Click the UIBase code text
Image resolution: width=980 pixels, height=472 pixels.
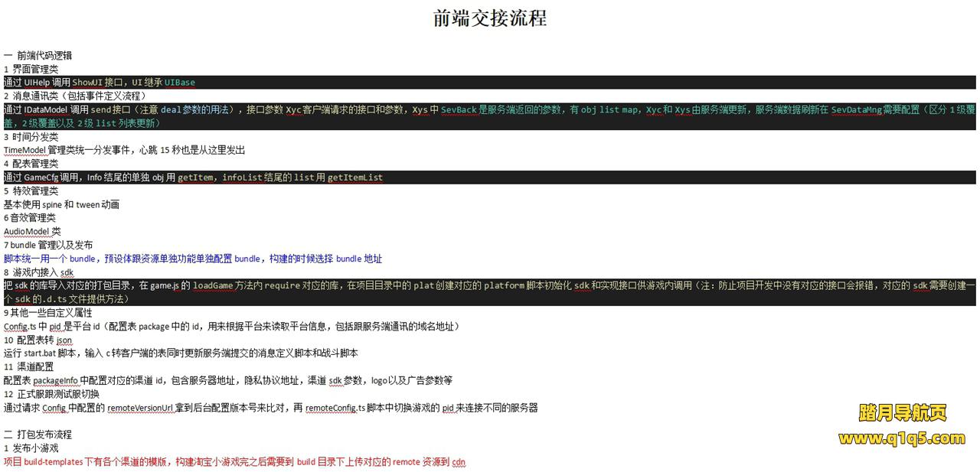pos(180,83)
